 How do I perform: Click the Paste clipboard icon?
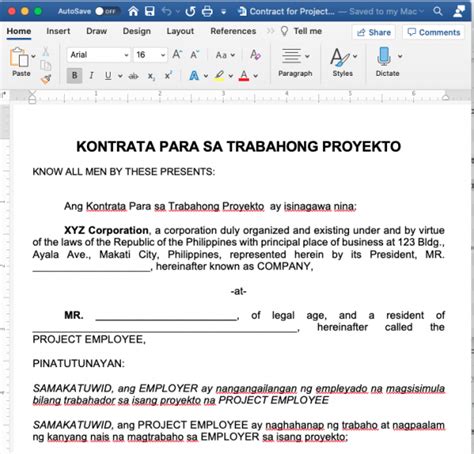[19, 57]
